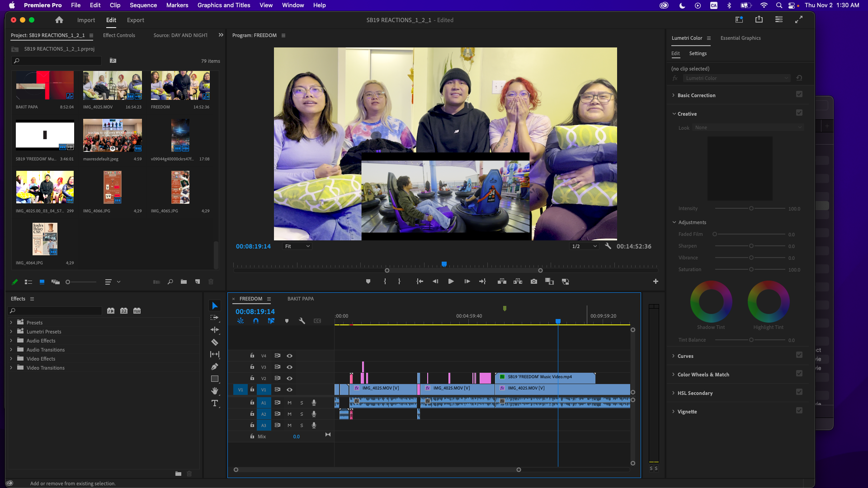Click the Play button in the Program monitor

pos(451,281)
